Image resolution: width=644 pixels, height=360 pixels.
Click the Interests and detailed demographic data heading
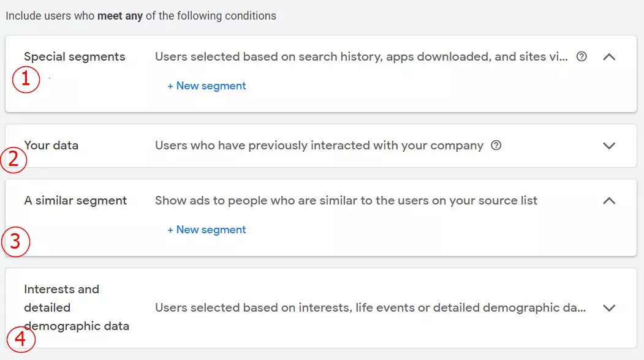[x=77, y=307]
